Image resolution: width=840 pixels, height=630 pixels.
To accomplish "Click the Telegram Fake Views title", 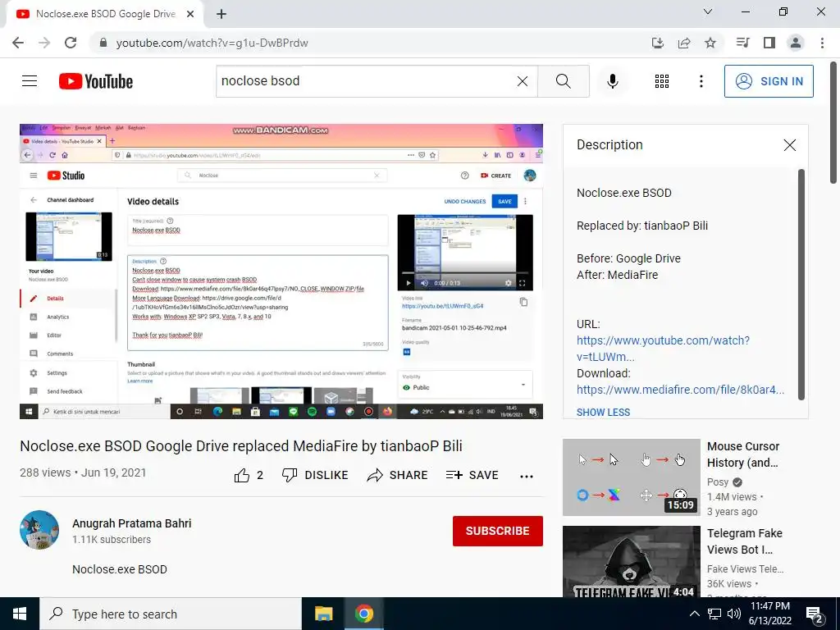I will [x=745, y=541].
